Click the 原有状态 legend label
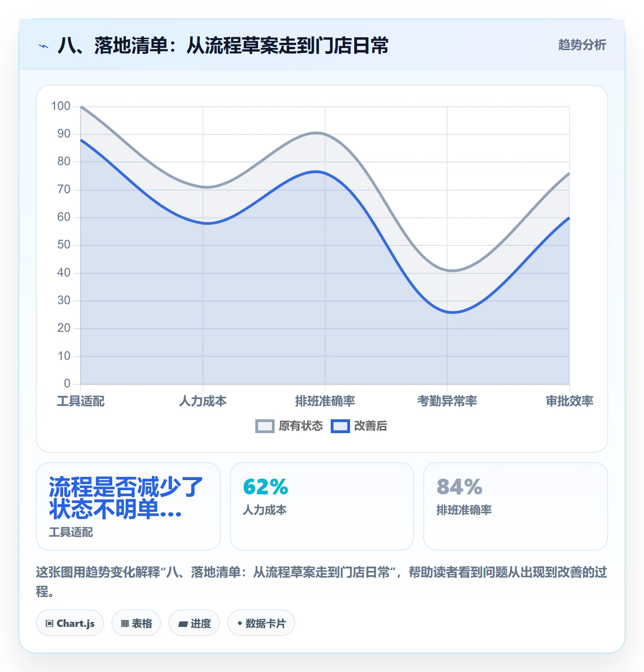Screen dimensions: 644x672 301,426
